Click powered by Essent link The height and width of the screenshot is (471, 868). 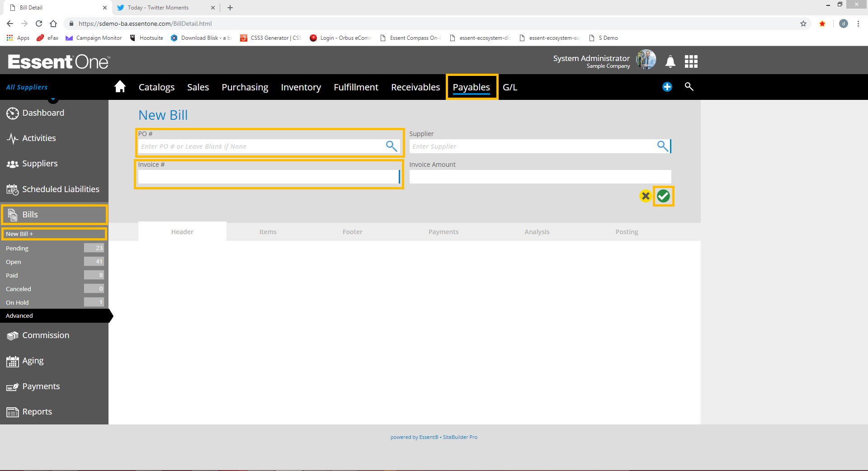[x=415, y=437]
